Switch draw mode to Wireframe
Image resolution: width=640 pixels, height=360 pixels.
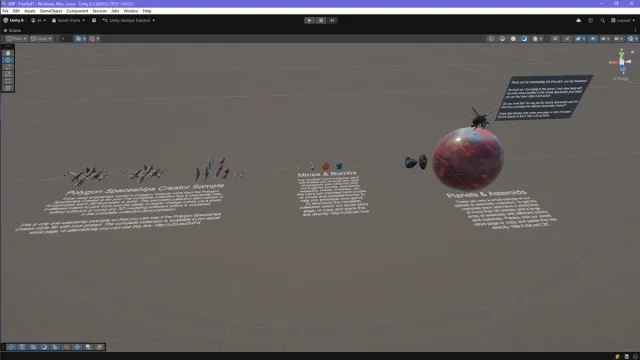pyautogui.click(x=491, y=39)
